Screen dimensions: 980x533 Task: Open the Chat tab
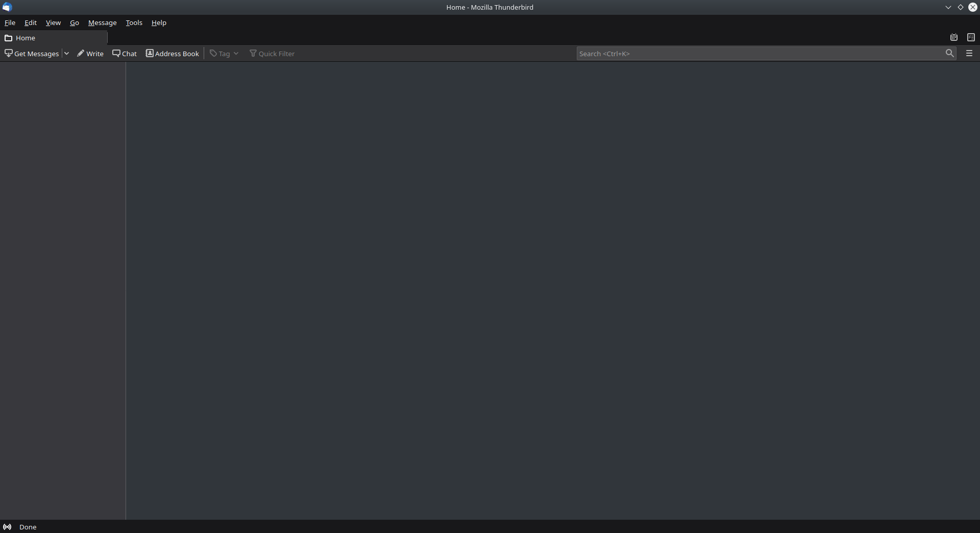[125, 54]
